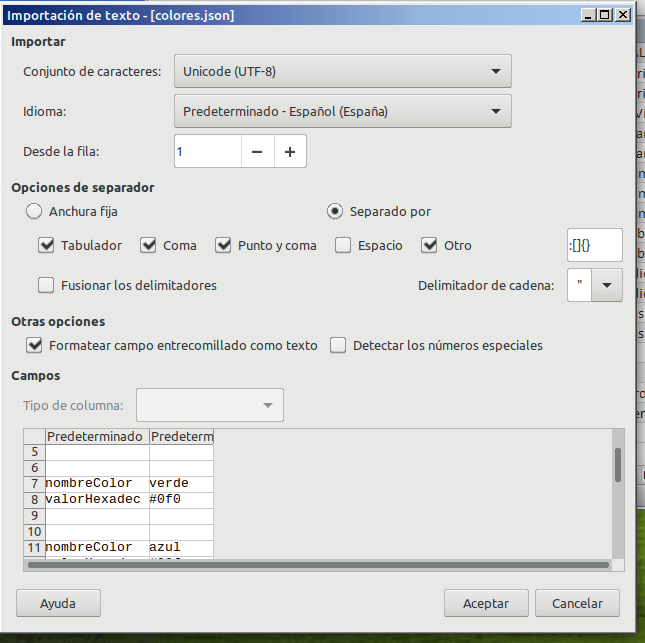
Task: Enable the Espacio separator checkbox
Action: coord(343,245)
